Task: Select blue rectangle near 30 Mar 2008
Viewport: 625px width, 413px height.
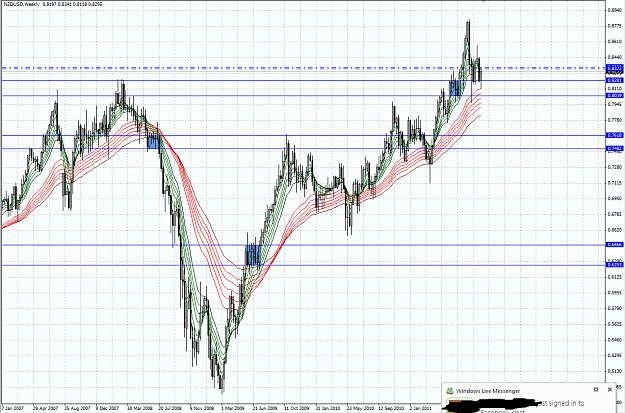Action: 153,142
